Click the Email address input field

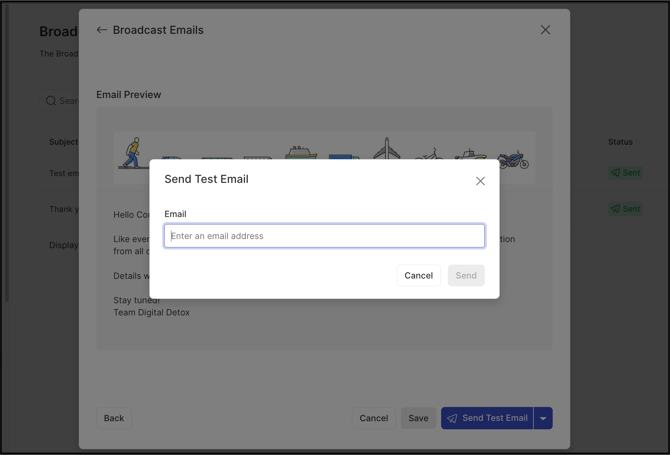click(x=324, y=236)
